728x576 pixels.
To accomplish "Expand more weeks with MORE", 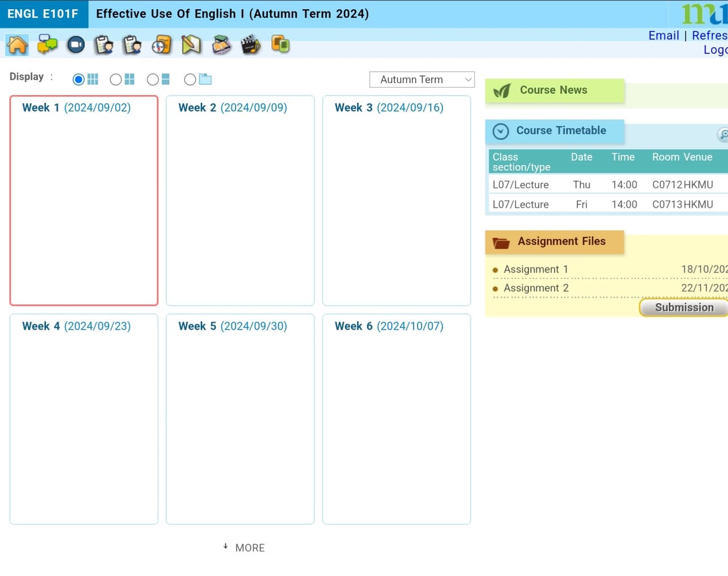I will [x=244, y=548].
